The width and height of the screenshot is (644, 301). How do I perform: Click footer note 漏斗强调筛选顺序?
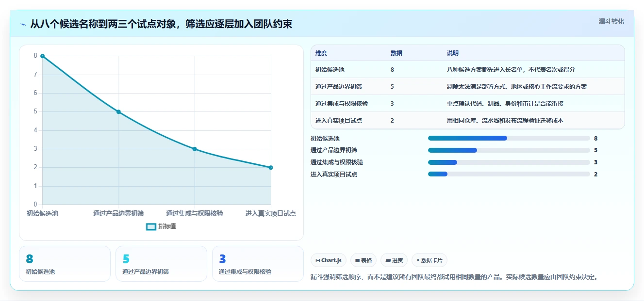(x=455, y=277)
